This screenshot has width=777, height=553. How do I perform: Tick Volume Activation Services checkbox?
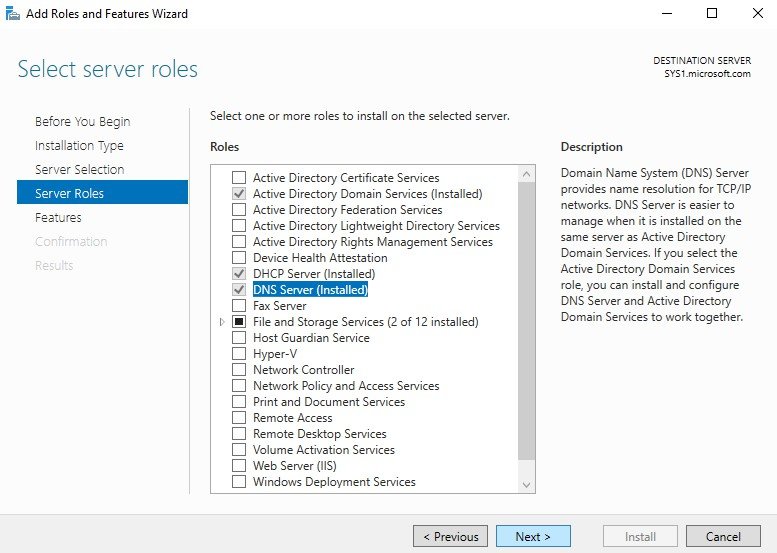click(x=239, y=449)
